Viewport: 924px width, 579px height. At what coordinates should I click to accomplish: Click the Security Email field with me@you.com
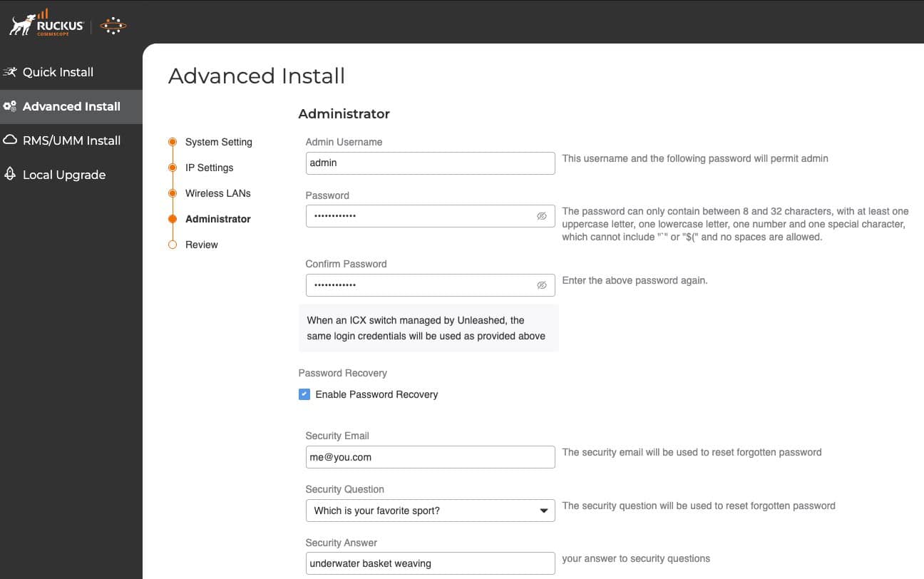point(431,457)
